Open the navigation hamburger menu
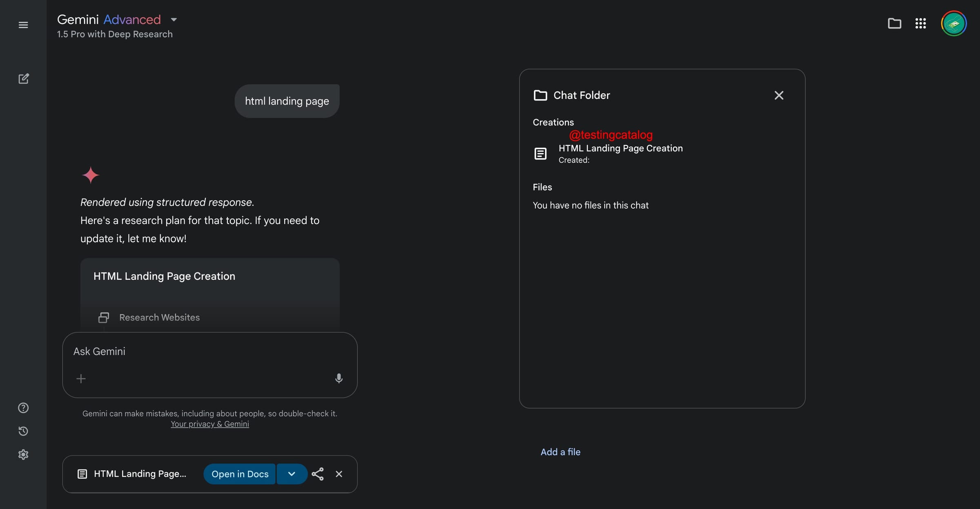 (23, 25)
